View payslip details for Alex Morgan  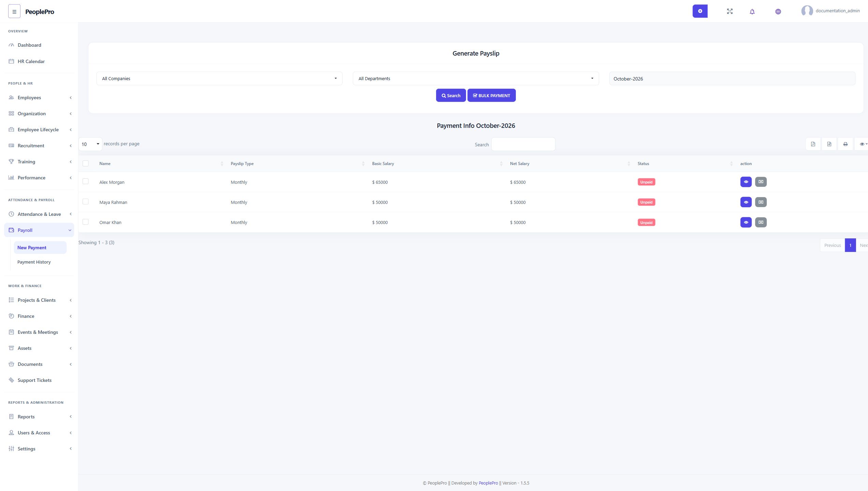click(x=746, y=182)
